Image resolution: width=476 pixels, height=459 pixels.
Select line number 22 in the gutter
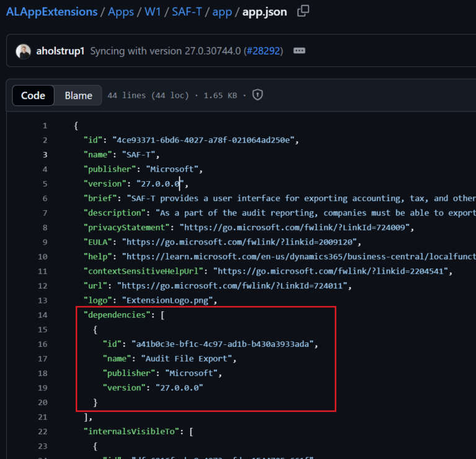coord(42,431)
